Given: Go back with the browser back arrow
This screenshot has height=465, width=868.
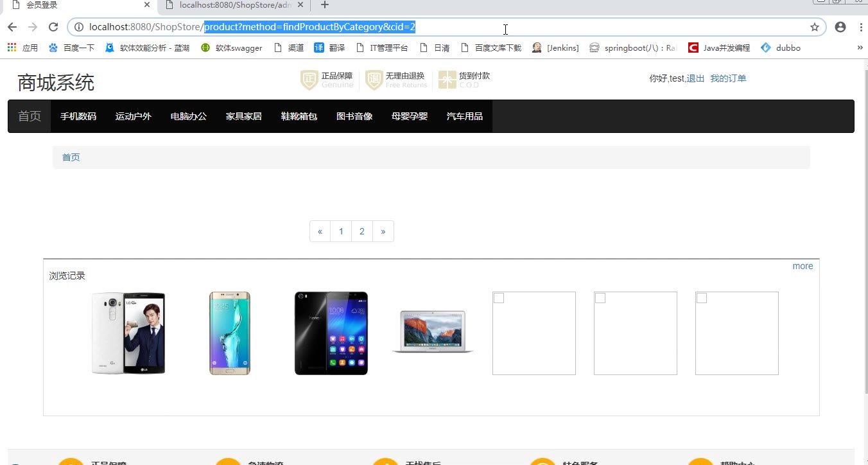Looking at the screenshot, I should [x=12, y=27].
